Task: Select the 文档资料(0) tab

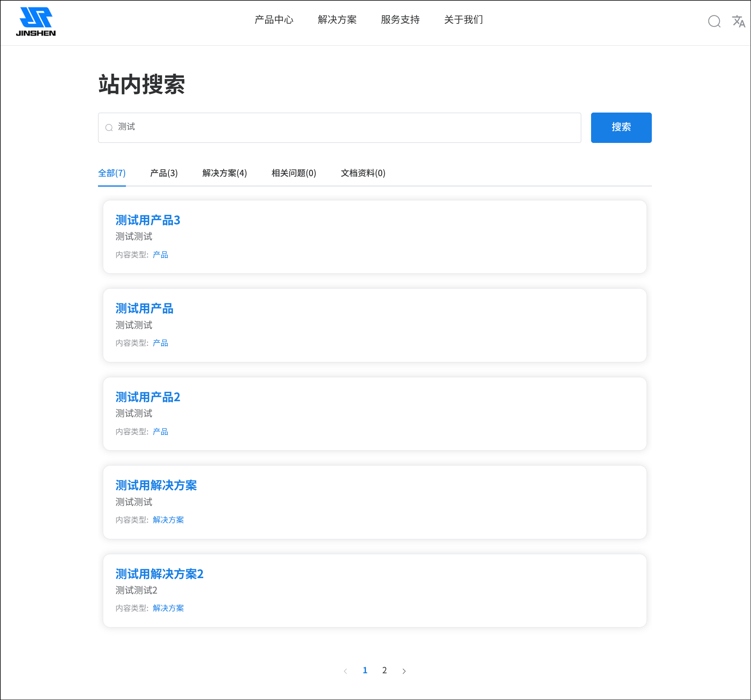Action: pos(363,173)
